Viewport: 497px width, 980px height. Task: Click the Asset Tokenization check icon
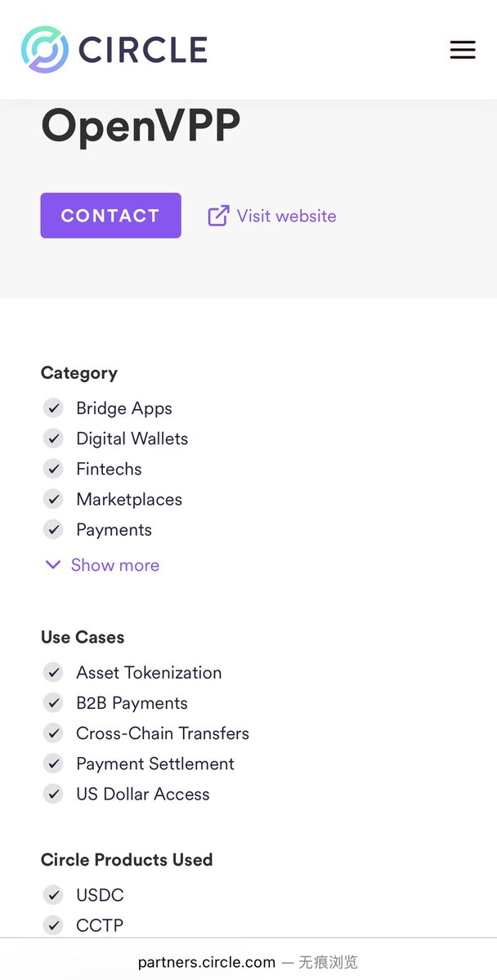(x=53, y=673)
